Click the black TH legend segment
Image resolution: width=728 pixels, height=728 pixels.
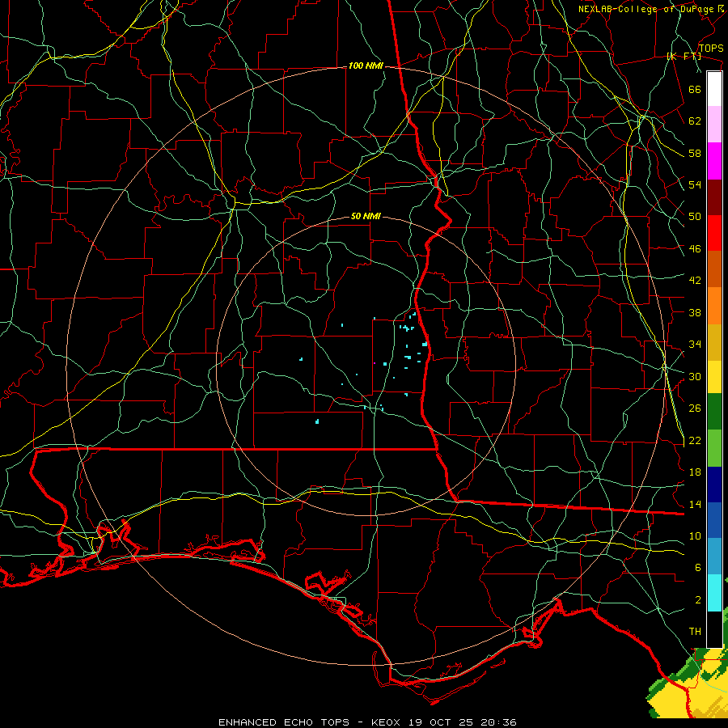point(714,629)
